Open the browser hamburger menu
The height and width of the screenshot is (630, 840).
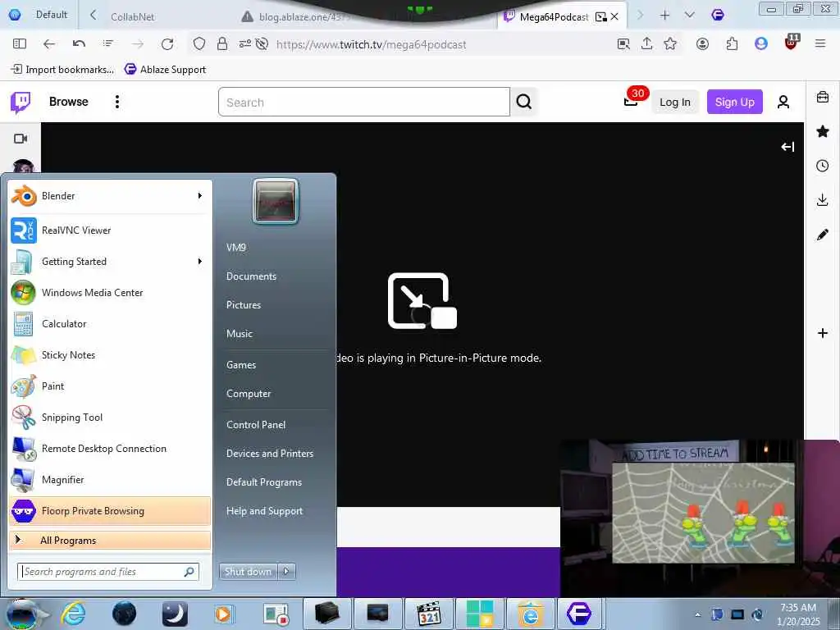tap(819, 44)
